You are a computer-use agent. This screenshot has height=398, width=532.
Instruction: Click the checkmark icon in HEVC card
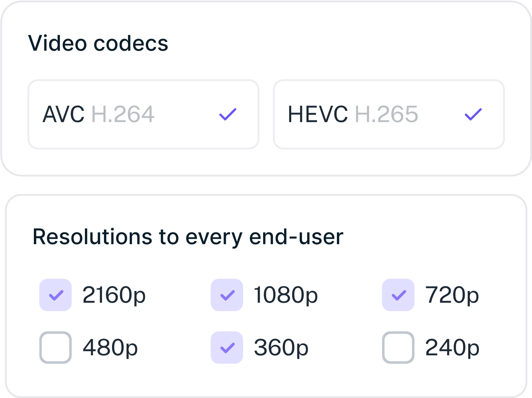473,114
